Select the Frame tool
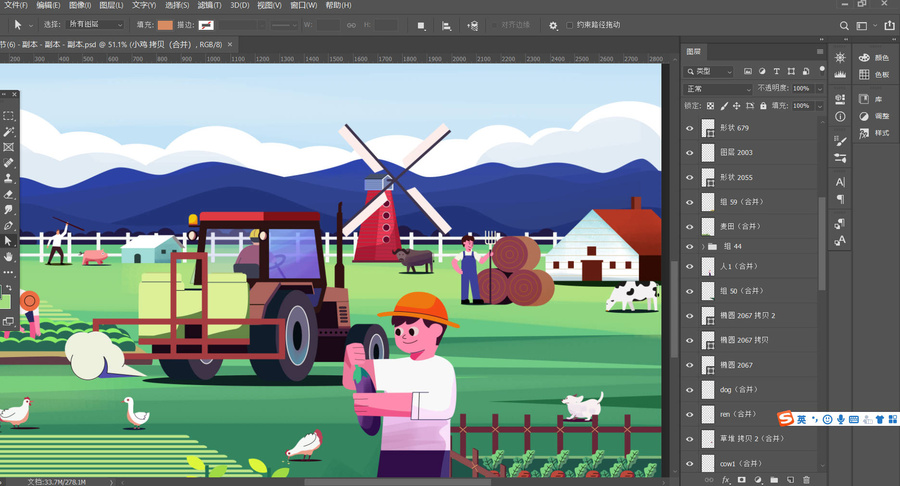900x486 pixels. [9, 147]
